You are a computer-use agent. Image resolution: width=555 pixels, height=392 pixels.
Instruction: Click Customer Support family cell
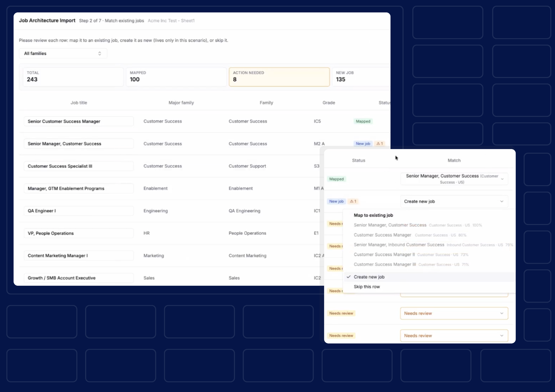pos(247,166)
